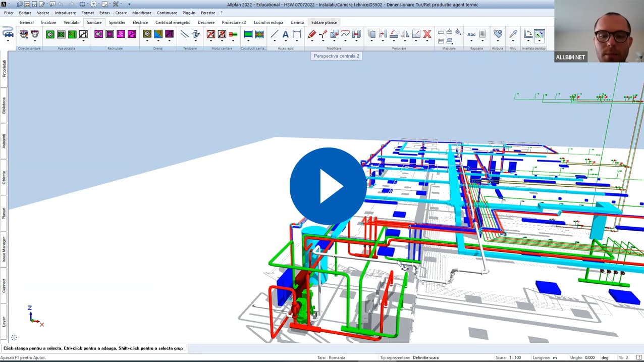Viewport: 644px width, 362px height.
Task: Switch to the Ventilatii ribbon tab
Action: 71,22
